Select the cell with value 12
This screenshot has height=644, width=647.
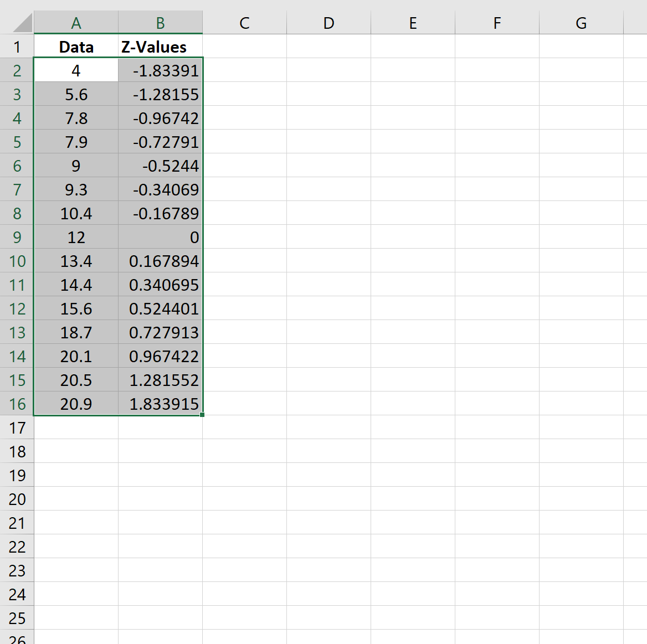(x=75, y=237)
